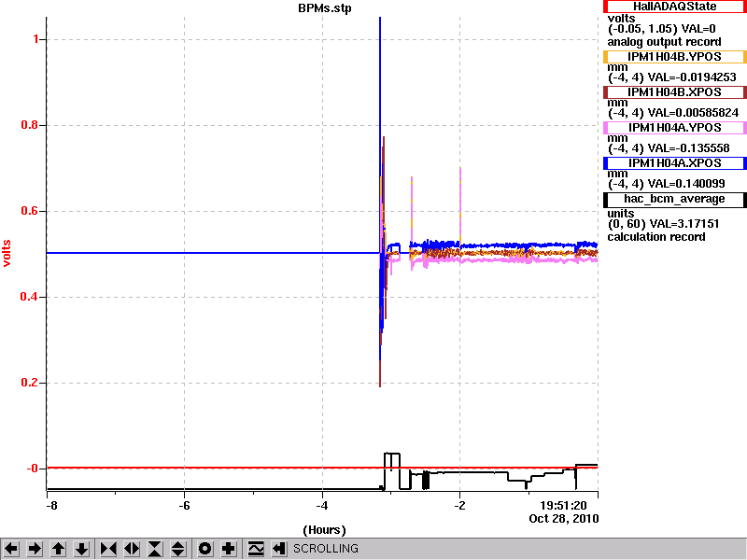Click the SCROLLING status label
Image resolution: width=747 pixels, height=560 pixels.
tap(326, 549)
